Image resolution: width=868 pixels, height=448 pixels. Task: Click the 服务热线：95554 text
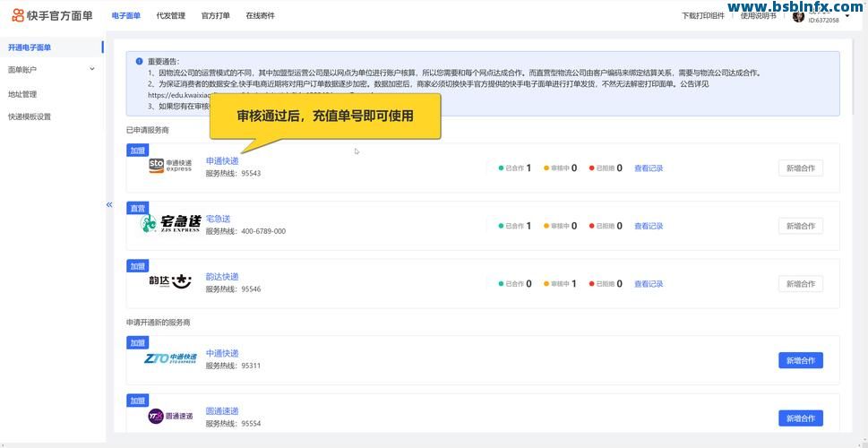pyautogui.click(x=233, y=424)
